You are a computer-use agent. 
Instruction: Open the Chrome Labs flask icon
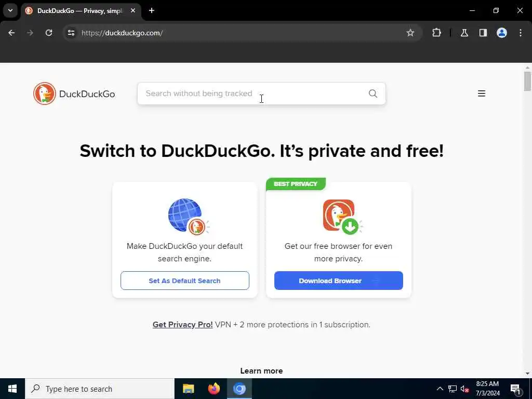pos(464,33)
